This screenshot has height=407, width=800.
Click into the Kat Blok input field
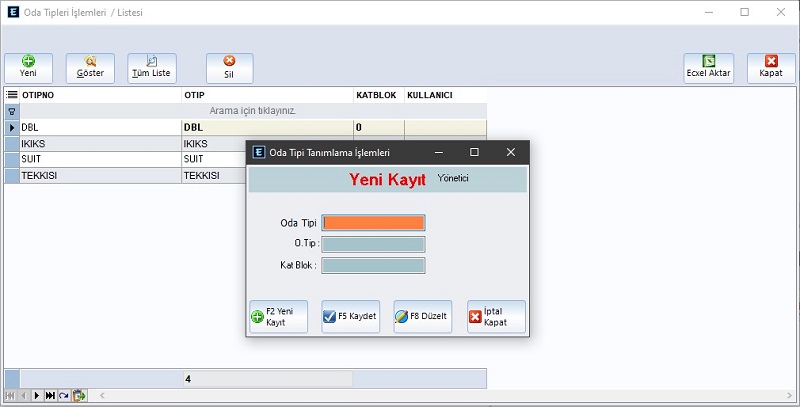click(373, 266)
